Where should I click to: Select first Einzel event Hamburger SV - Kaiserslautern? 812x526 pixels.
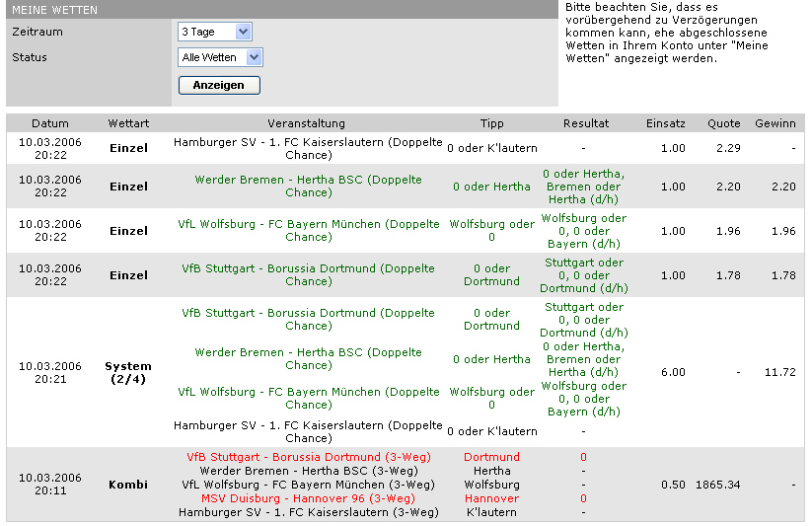308,148
